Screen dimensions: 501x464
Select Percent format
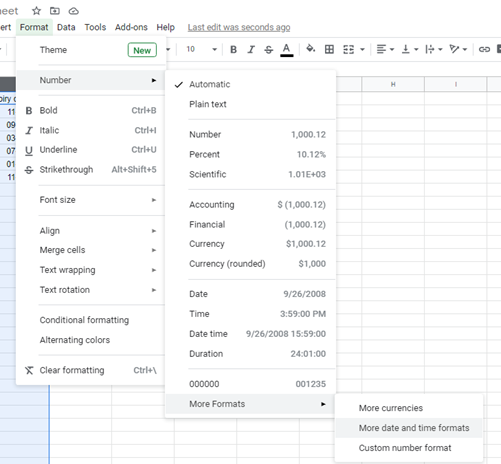coord(251,155)
